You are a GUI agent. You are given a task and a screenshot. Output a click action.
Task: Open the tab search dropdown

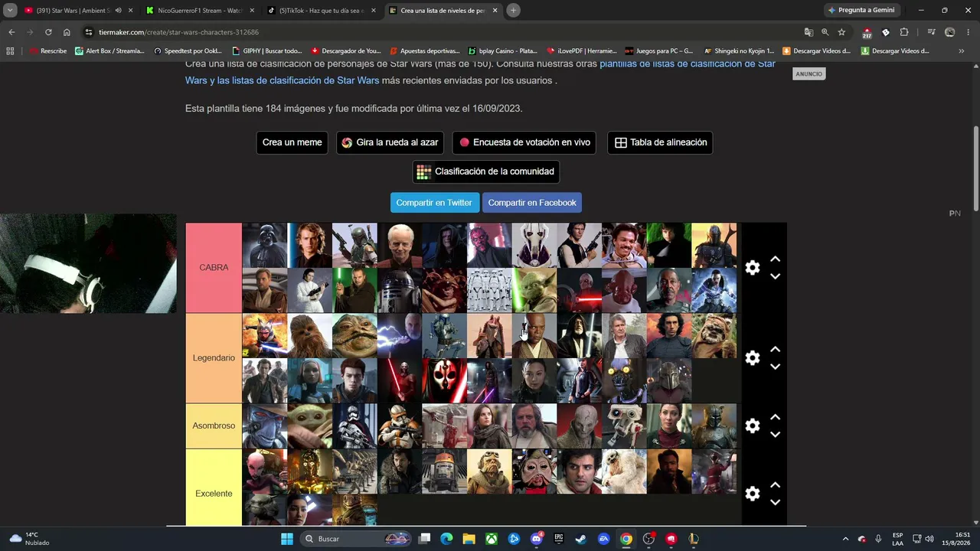[x=10, y=10]
